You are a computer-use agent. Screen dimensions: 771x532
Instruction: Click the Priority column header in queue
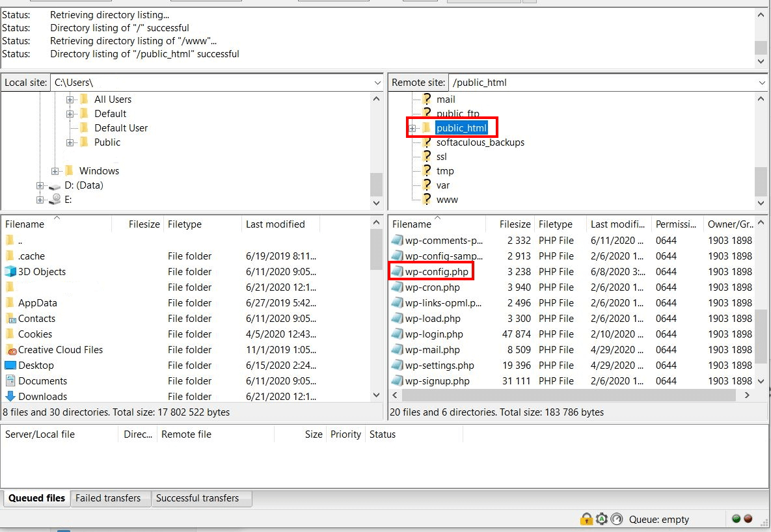tap(345, 434)
